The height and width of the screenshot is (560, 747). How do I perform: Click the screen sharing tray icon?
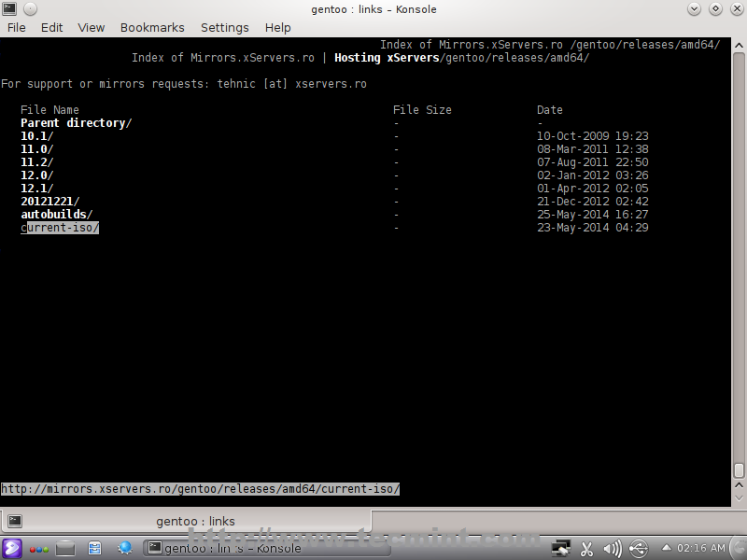click(x=560, y=549)
